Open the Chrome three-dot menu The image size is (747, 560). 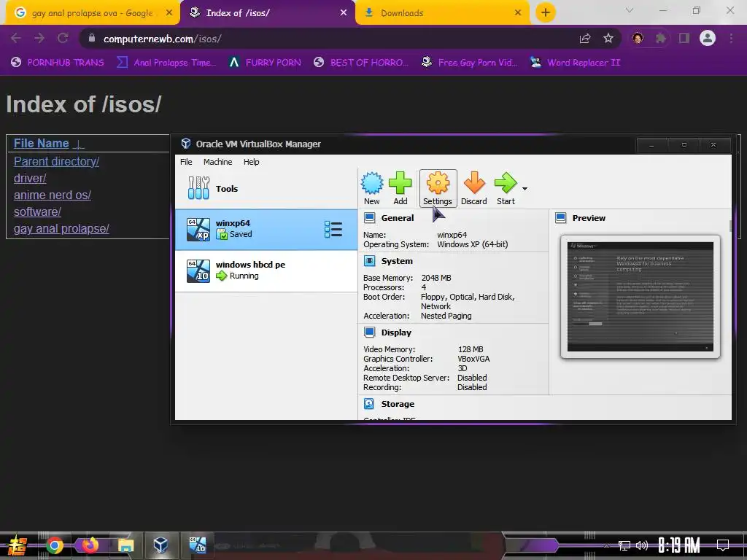click(x=731, y=38)
